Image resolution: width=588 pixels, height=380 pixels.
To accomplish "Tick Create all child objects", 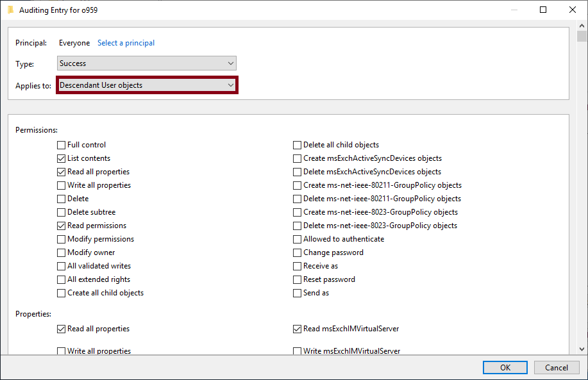I will 61,293.
